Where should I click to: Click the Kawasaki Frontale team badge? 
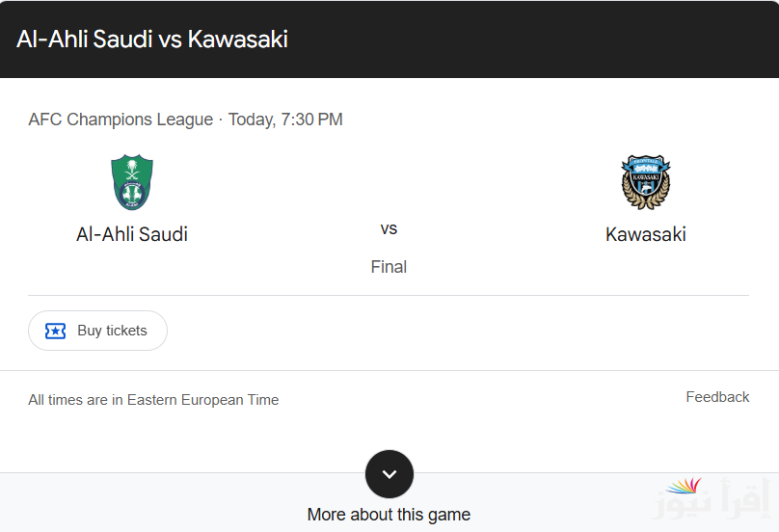tap(646, 182)
